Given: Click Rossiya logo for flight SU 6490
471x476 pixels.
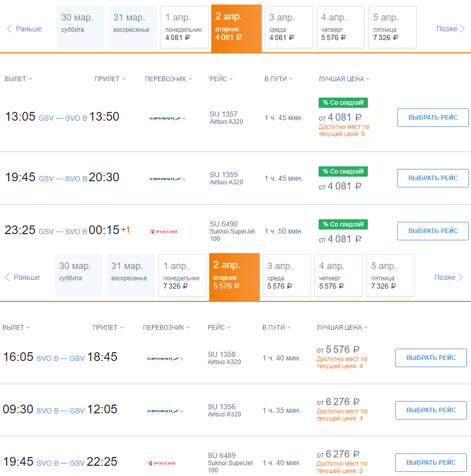Looking at the screenshot, I should pos(163,232).
